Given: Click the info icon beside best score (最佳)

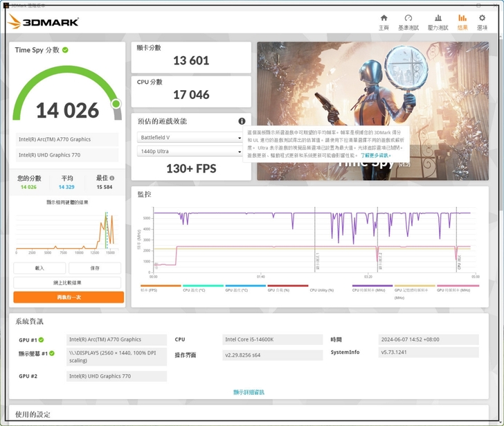Looking at the screenshot, I should click(112, 178).
